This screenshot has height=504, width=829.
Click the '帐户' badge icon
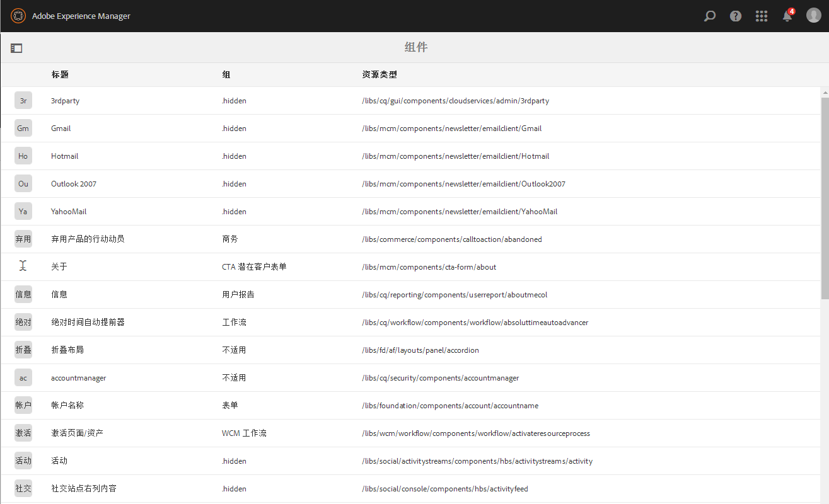(23, 406)
